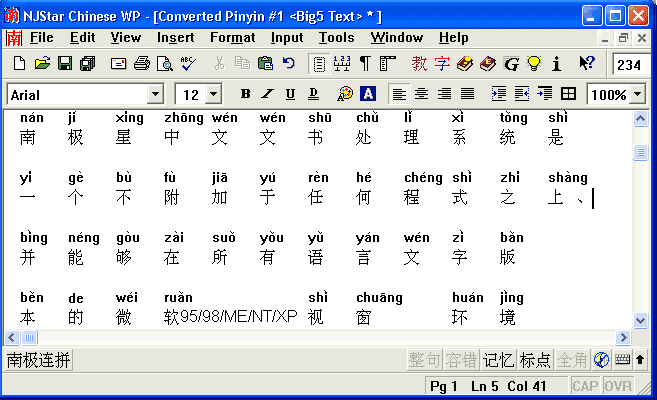This screenshot has height=400, width=657.
Task: Click the Undo arrow icon
Action: (289, 64)
